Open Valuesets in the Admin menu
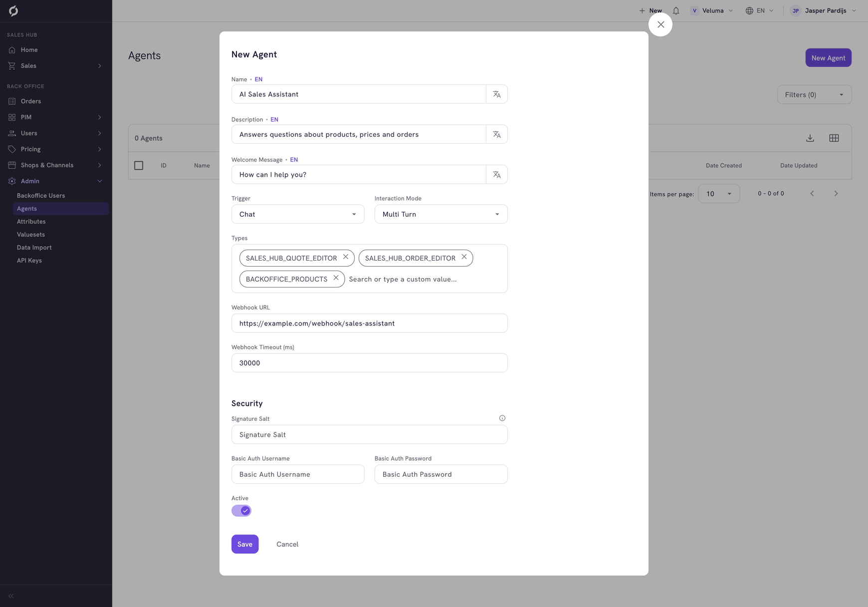 click(x=31, y=235)
